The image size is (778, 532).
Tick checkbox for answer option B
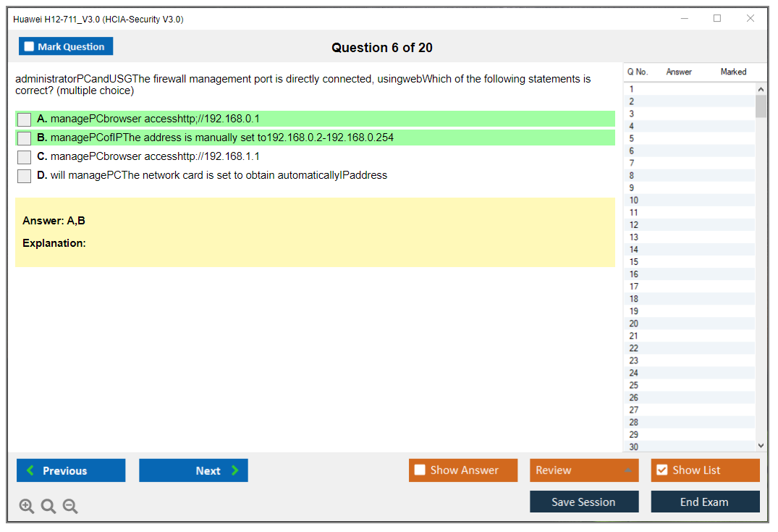pos(25,138)
